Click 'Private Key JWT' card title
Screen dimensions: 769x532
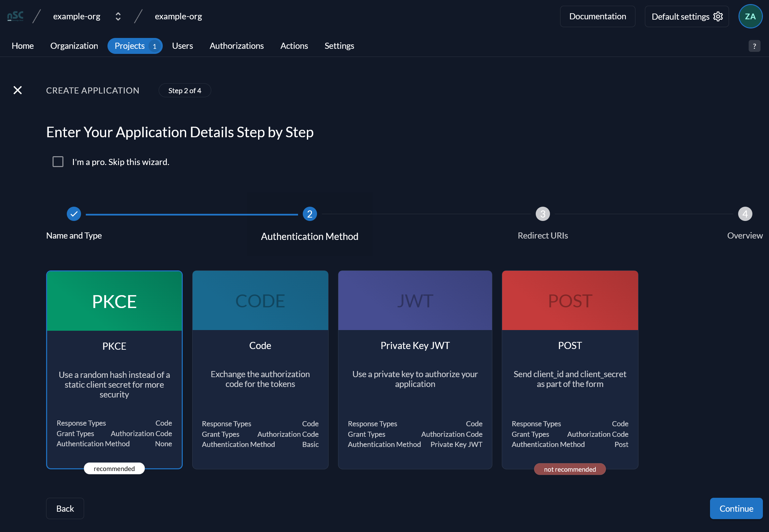pos(415,345)
